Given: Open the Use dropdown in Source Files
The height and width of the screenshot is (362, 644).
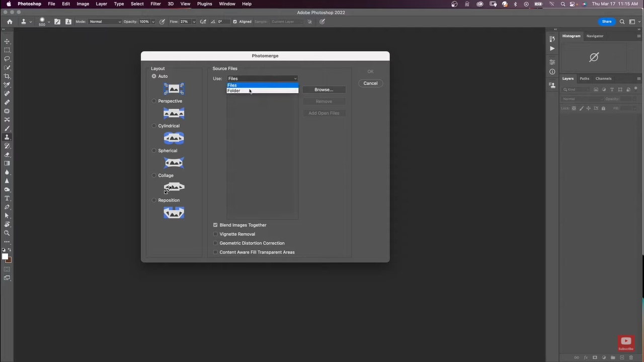Looking at the screenshot, I should (x=262, y=79).
